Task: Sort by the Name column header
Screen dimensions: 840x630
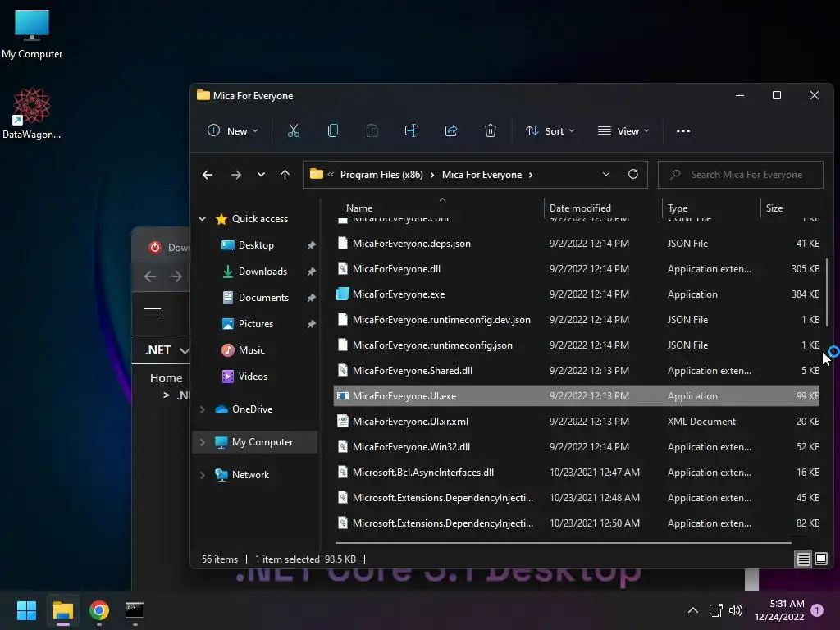Action: 359,208
